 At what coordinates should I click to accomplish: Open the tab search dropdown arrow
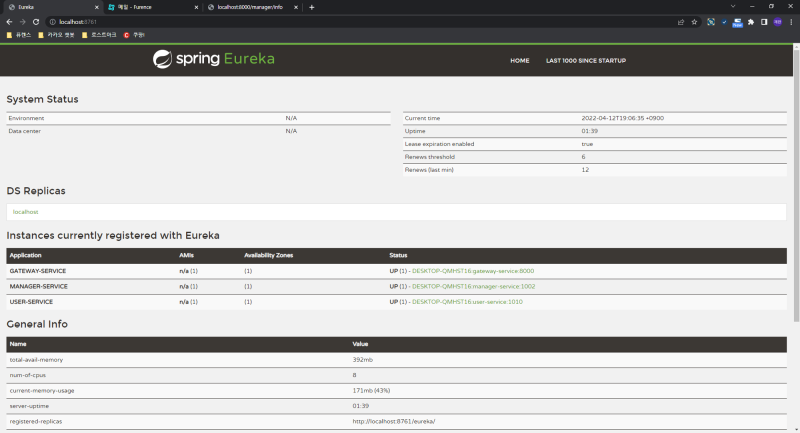tap(733, 7)
